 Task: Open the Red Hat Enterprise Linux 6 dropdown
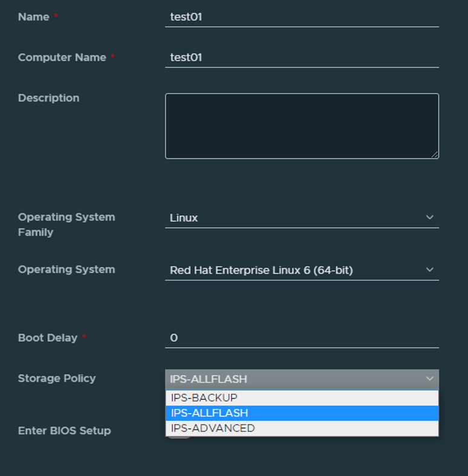point(302,270)
